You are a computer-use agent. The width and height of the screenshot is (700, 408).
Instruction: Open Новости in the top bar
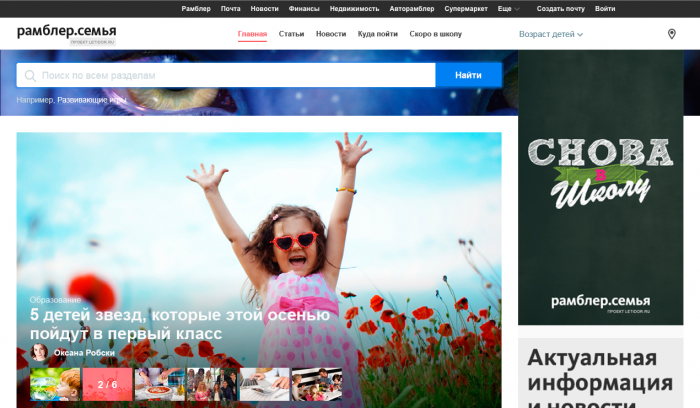pos(264,8)
